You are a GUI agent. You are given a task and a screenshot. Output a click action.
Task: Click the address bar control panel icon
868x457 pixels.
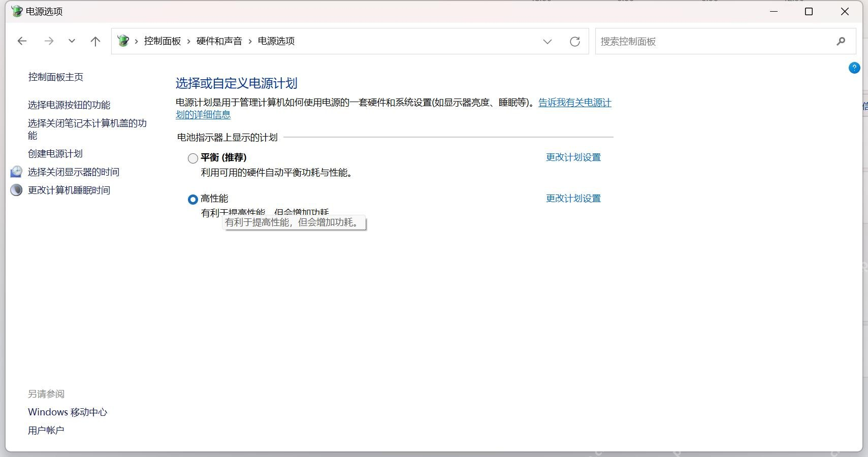[123, 41]
